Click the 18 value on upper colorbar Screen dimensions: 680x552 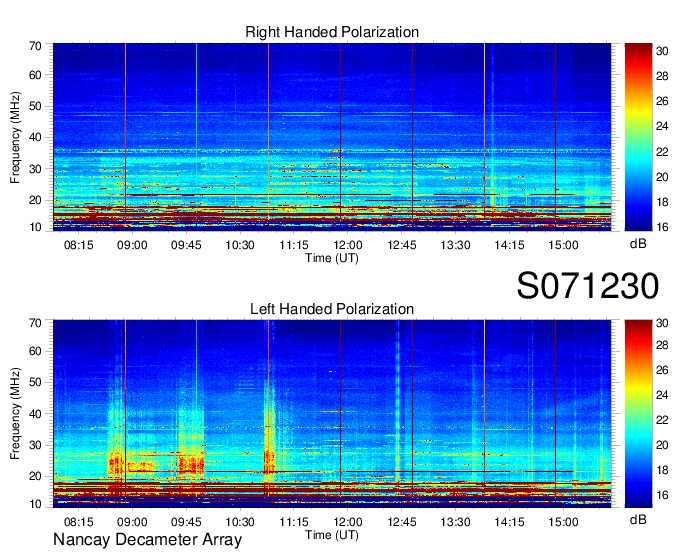point(662,202)
